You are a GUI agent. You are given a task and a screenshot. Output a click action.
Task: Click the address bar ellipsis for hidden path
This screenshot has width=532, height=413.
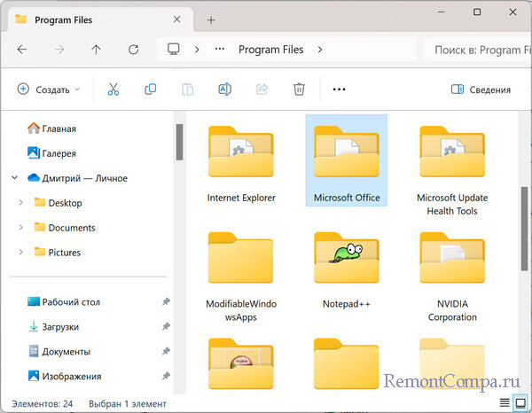click(220, 49)
